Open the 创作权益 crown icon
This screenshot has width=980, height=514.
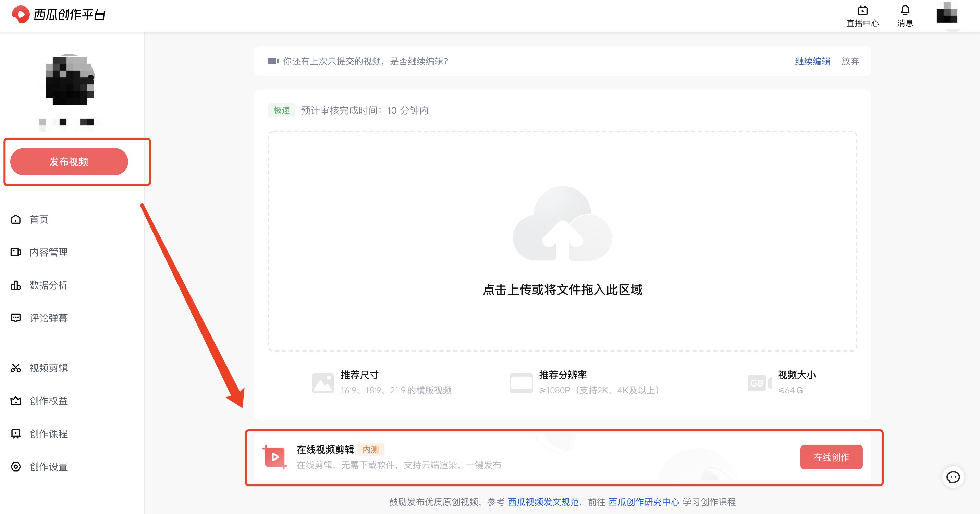point(16,401)
